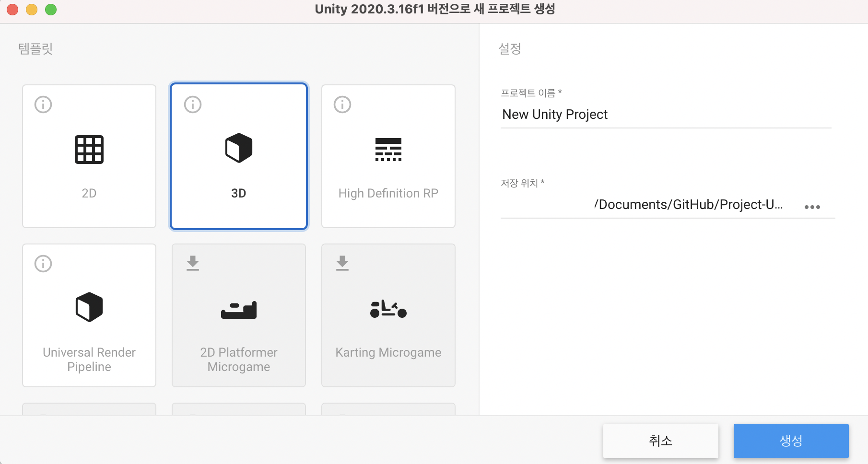
Task: Select the Universal Render Pipeline label
Action: 89,360
